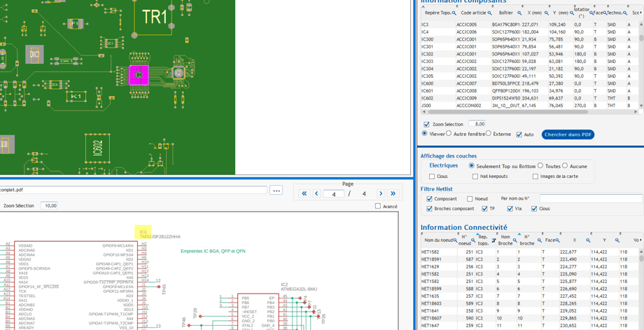Enable Images de la carte checkbox

pyautogui.click(x=535, y=177)
